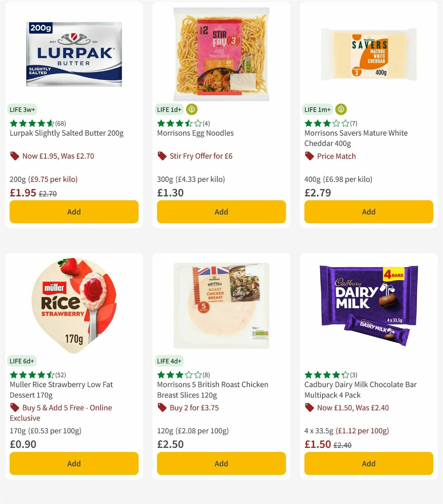Screen dimensions: 443x504
Task: Add Morrisons Egg Noodles to basket
Action: pos(221,212)
